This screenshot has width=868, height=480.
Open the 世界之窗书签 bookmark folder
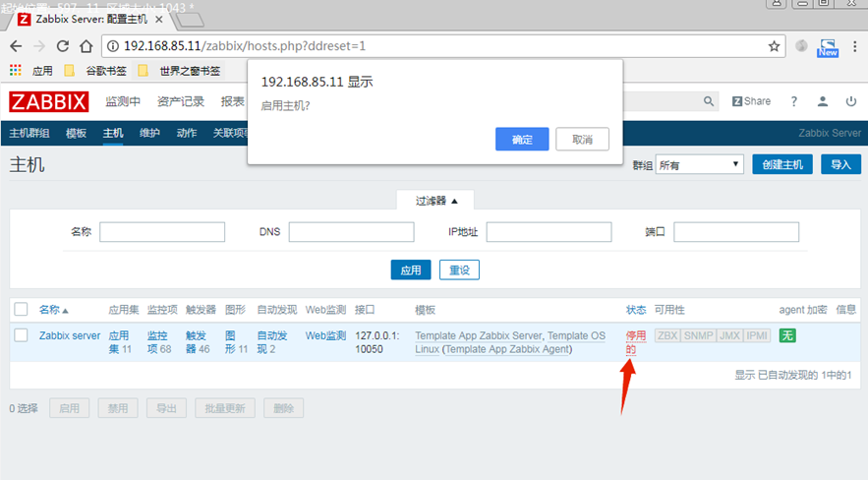point(179,70)
